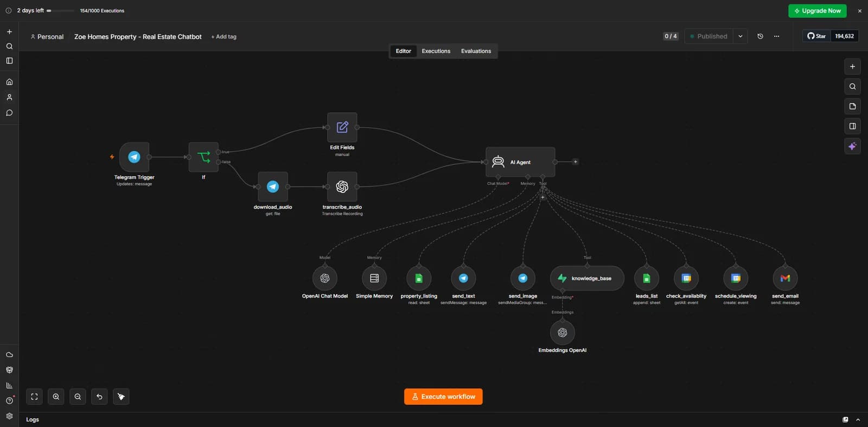This screenshot has width=868, height=427.
Task: Reset canvas zoom with undo arrow icon
Action: click(99, 397)
